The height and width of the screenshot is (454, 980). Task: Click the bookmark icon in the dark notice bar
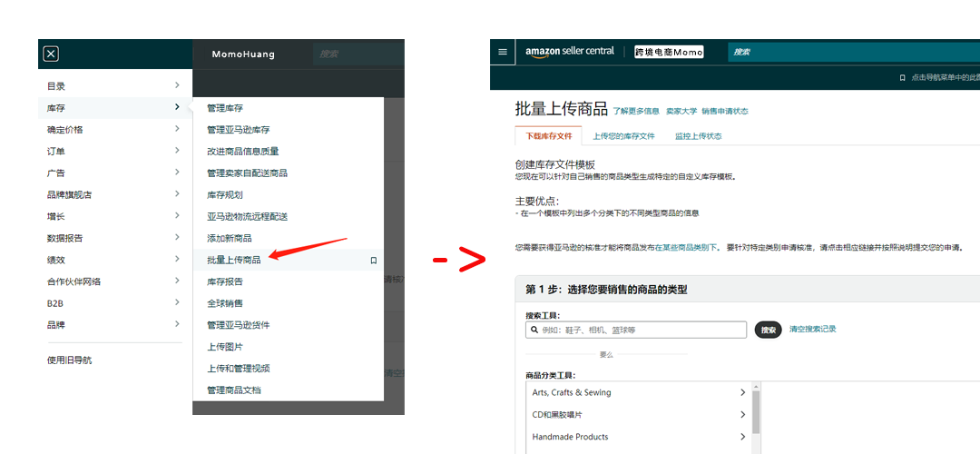pyautogui.click(x=902, y=77)
